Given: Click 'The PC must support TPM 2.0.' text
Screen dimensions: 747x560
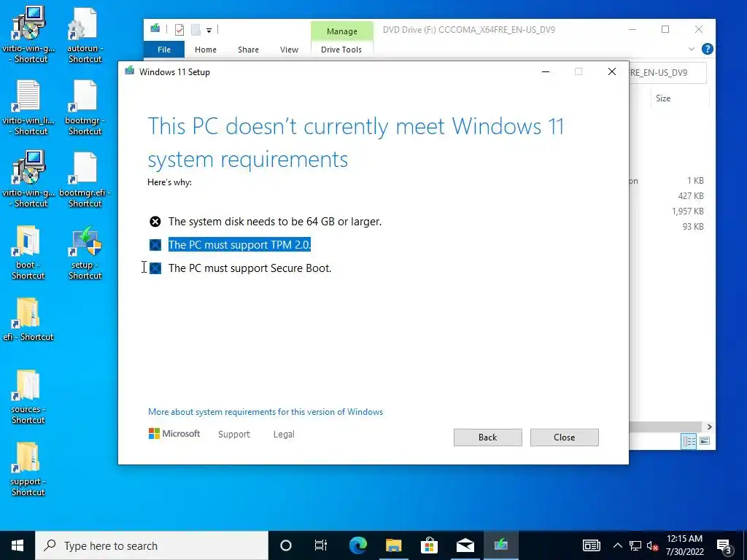Looking at the screenshot, I should [239, 245].
